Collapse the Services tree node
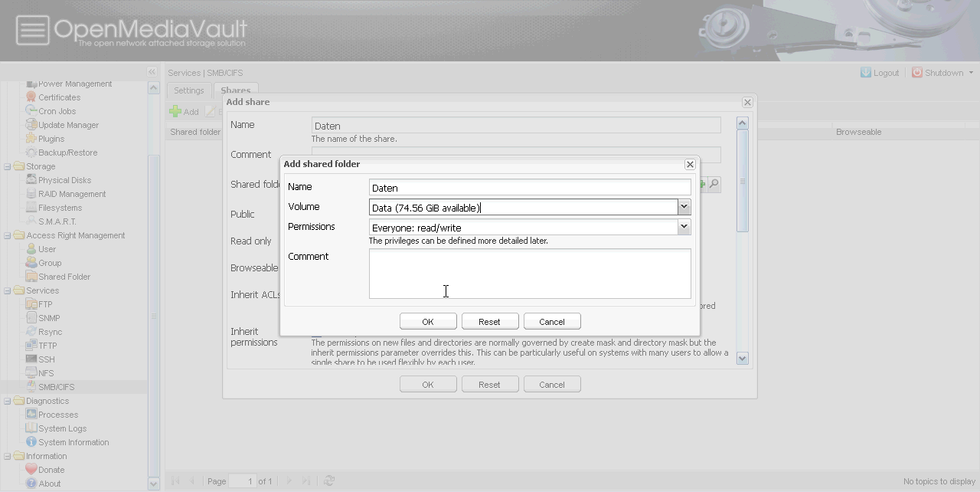 8,290
